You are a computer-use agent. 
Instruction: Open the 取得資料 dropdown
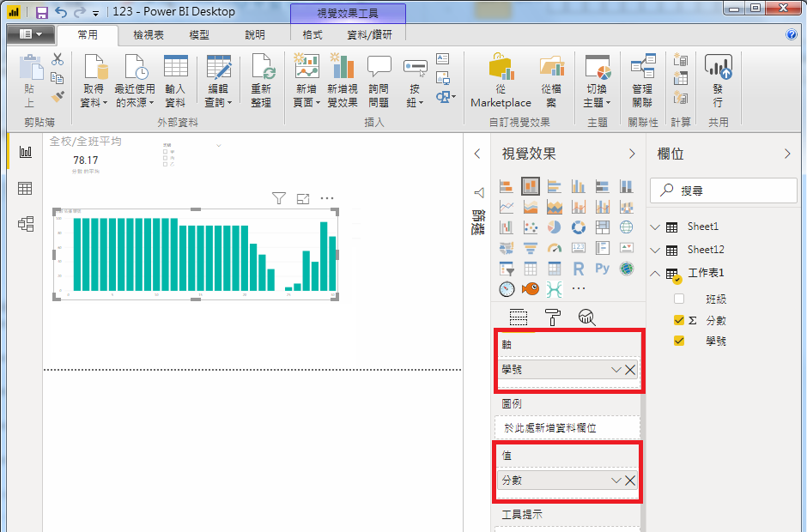(94, 81)
